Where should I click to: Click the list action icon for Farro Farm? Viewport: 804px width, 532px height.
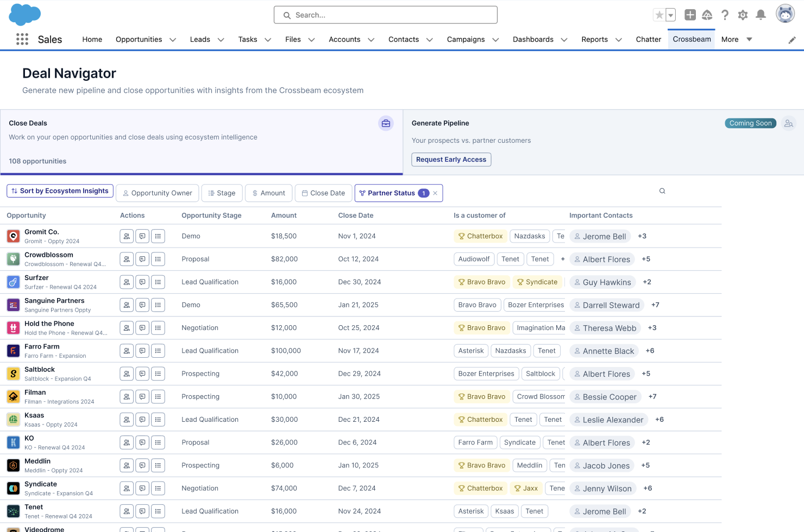point(158,351)
